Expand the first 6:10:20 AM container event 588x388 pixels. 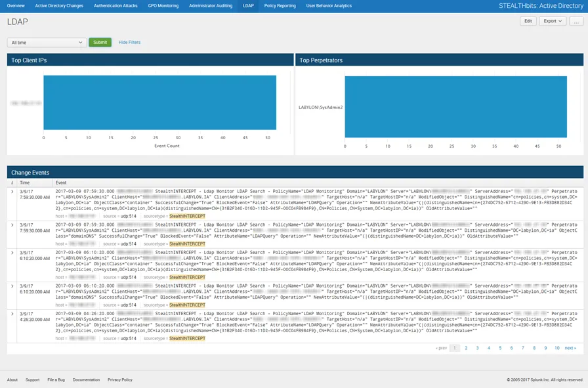pos(12,253)
